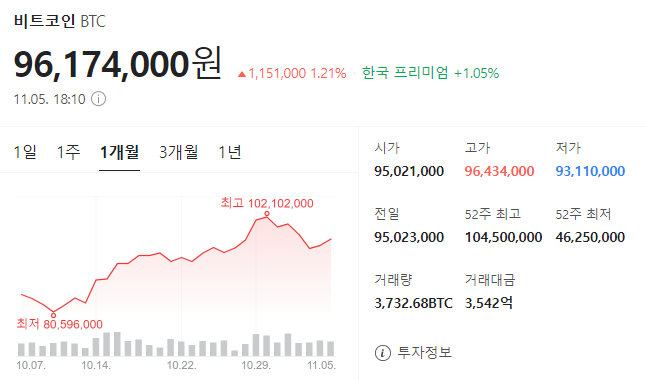The image size is (645, 380).
Task: Click the info icon beside the 11.05. 18:10 timestamp
Action: point(98,99)
